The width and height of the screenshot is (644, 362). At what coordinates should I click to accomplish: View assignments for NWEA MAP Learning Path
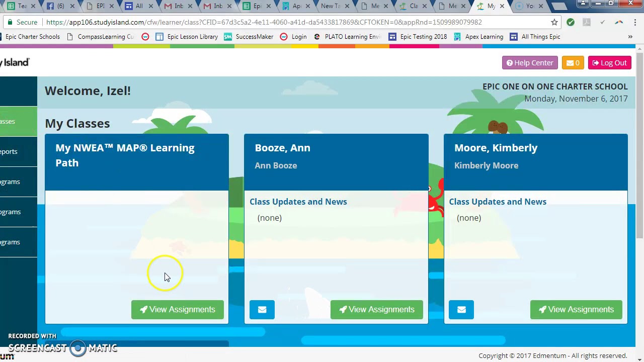[x=177, y=310]
